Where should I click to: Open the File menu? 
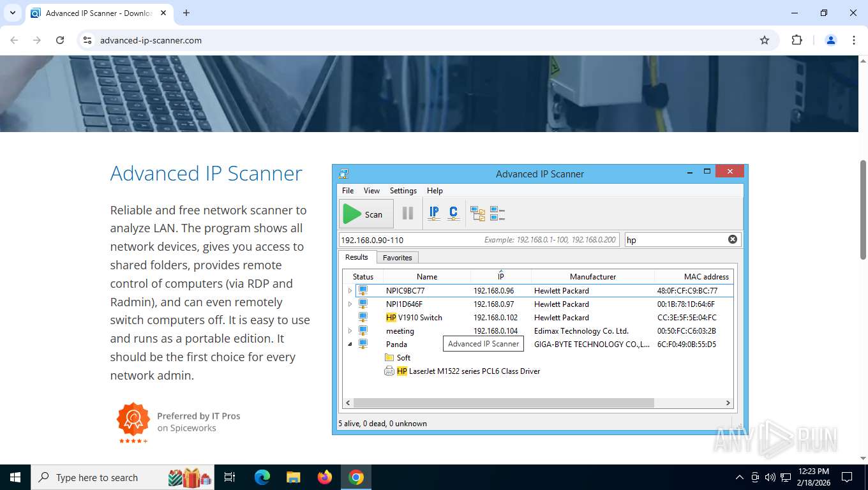(348, 191)
